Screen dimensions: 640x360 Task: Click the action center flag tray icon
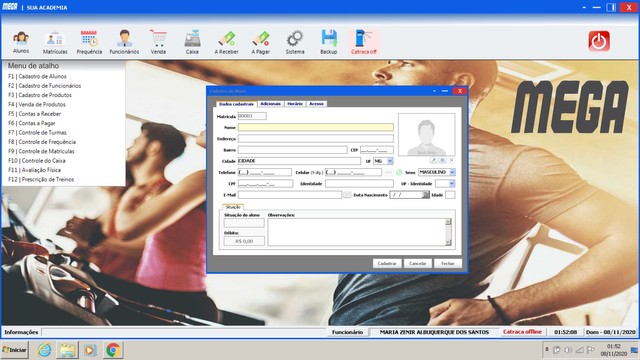[x=590, y=350]
